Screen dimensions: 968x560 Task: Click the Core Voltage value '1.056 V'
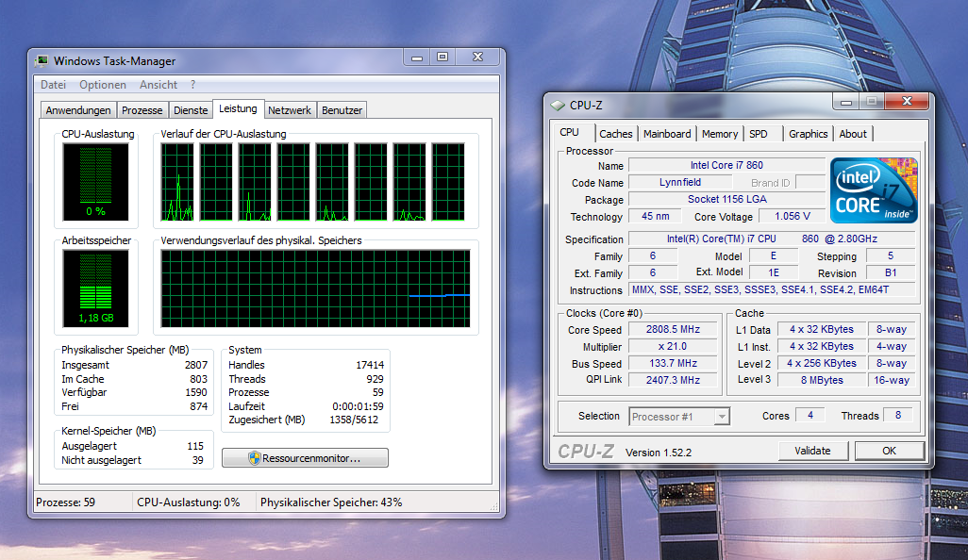(793, 217)
